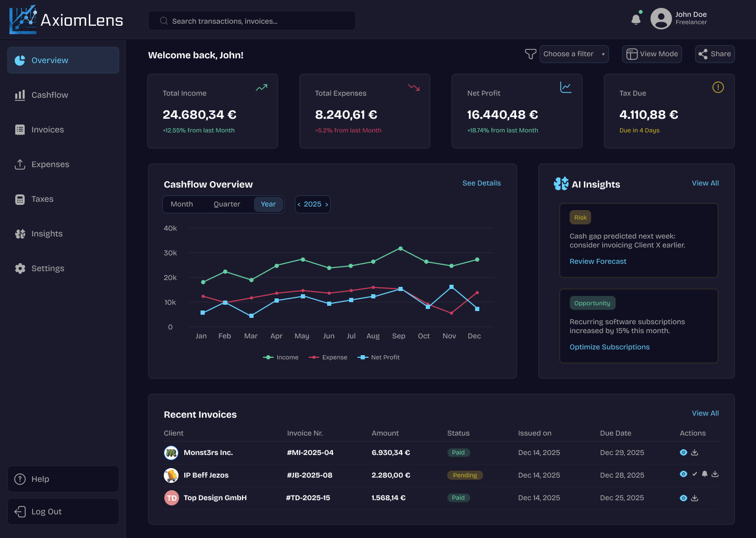Mark the IP Beff Jezos invoice as paid
Viewport: 756px width, 538px height.
(x=694, y=474)
